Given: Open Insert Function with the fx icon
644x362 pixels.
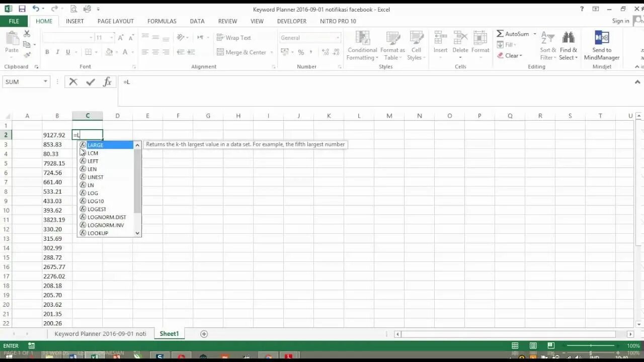Looking at the screenshot, I should tap(107, 82).
